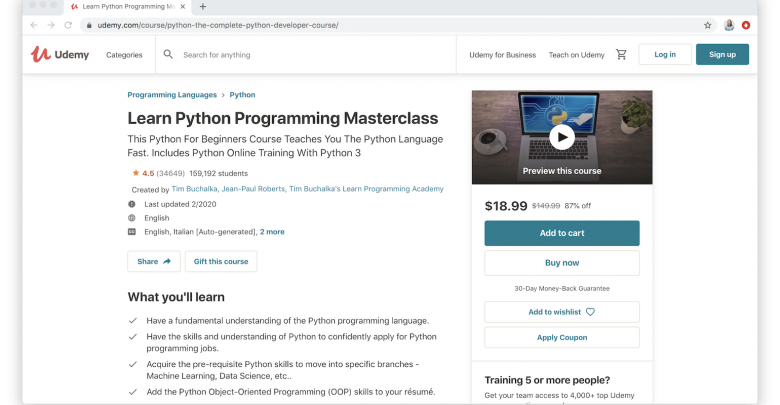
Task: Play the course preview video
Action: 562,137
